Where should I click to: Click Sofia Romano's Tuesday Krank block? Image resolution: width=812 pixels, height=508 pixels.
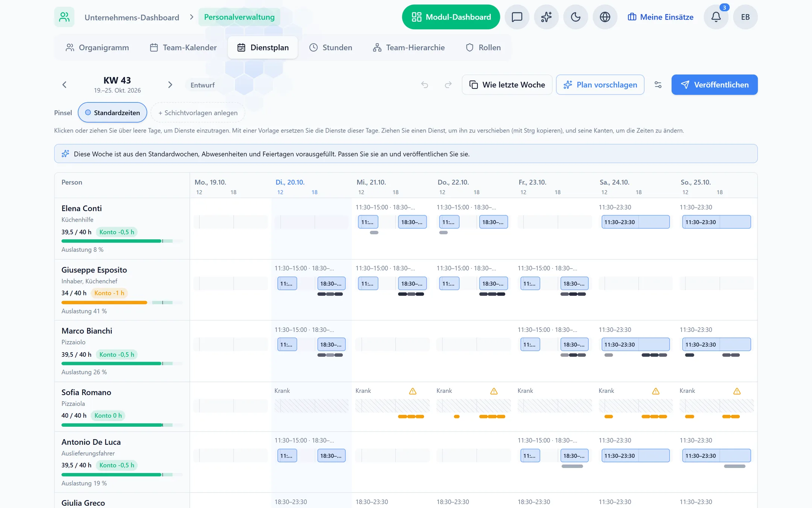click(311, 406)
